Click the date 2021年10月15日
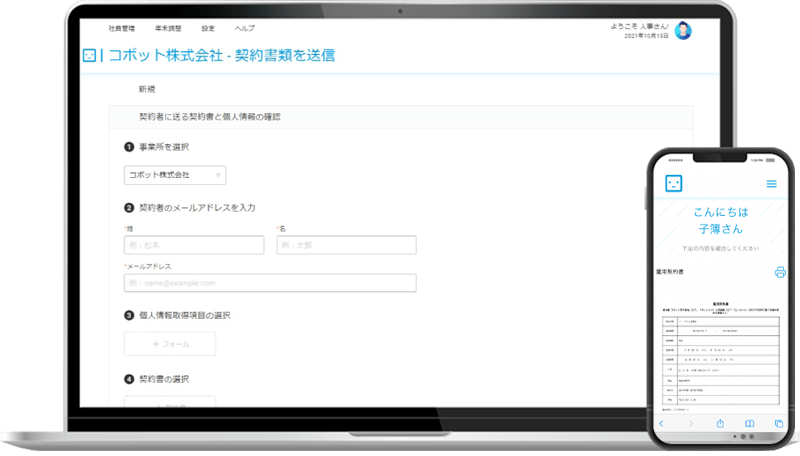This screenshot has width=800, height=456. (x=646, y=36)
